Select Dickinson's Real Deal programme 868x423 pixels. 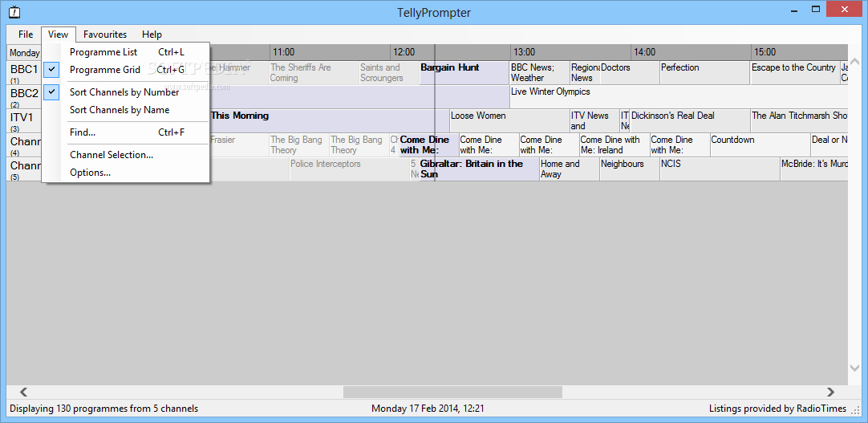coord(690,120)
